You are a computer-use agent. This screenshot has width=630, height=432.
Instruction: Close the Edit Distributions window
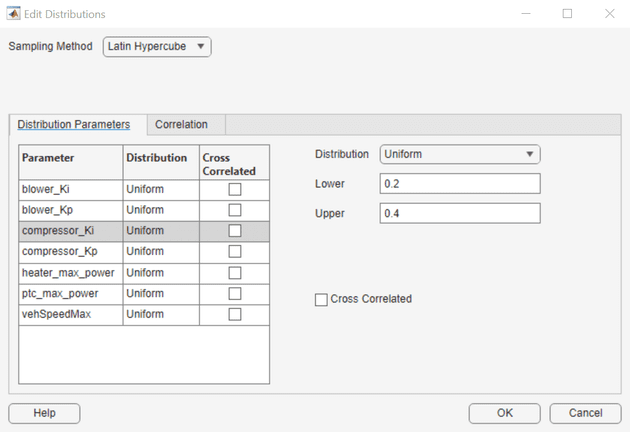click(x=610, y=14)
